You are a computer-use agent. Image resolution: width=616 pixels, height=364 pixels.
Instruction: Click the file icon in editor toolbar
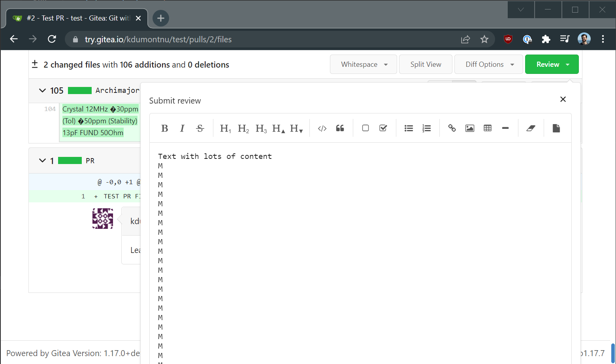point(556,128)
